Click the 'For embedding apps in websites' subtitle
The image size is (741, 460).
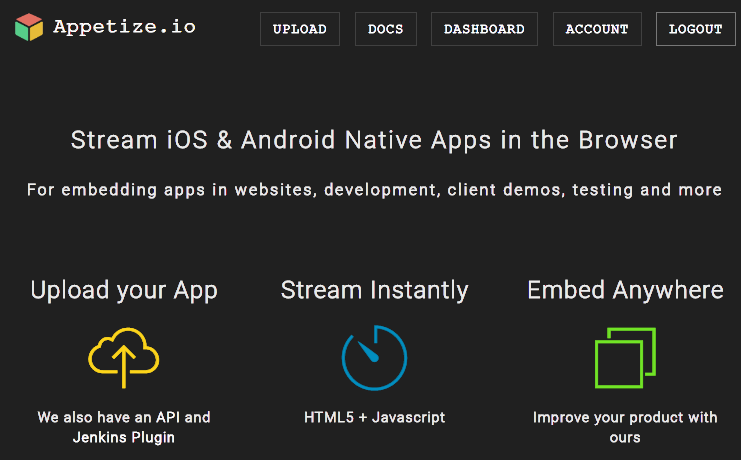click(374, 190)
